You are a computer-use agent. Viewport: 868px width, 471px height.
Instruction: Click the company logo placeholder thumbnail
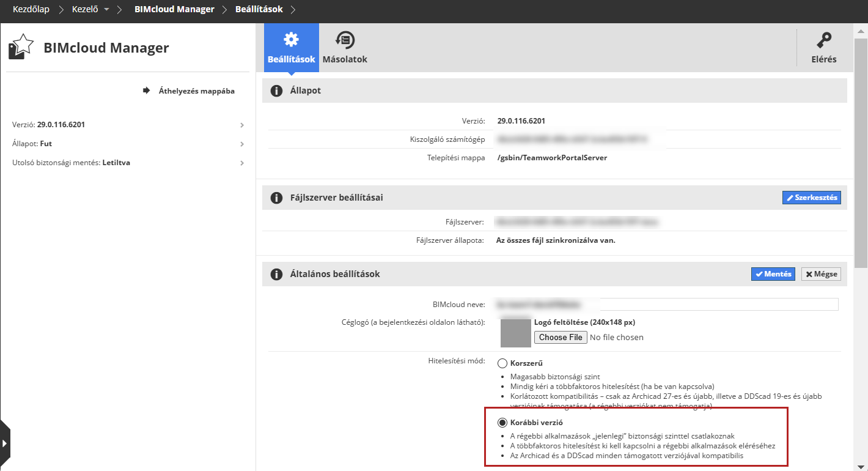[515, 333]
